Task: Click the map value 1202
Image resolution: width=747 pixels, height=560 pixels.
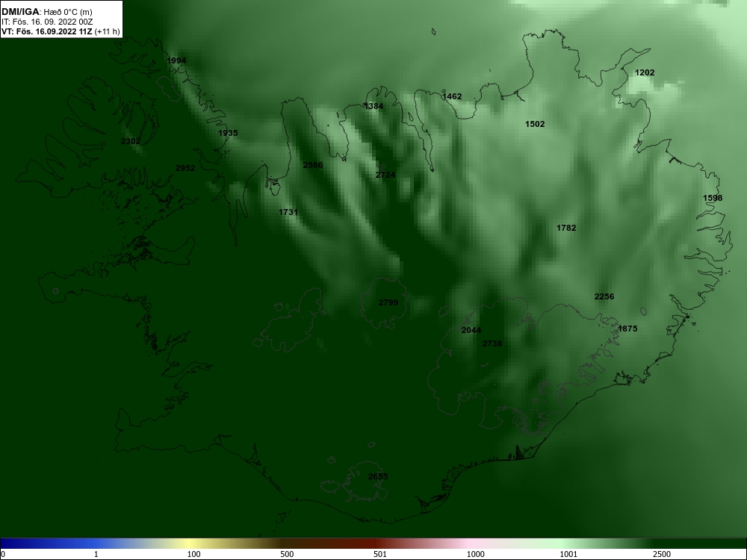Action: (x=645, y=72)
